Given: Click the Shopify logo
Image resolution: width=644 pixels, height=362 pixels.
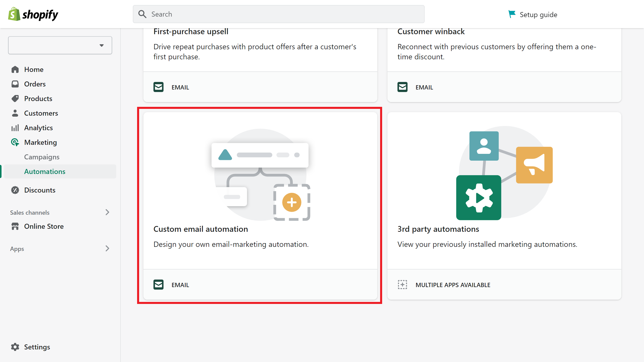Looking at the screenshot, I should coord(33,14).
